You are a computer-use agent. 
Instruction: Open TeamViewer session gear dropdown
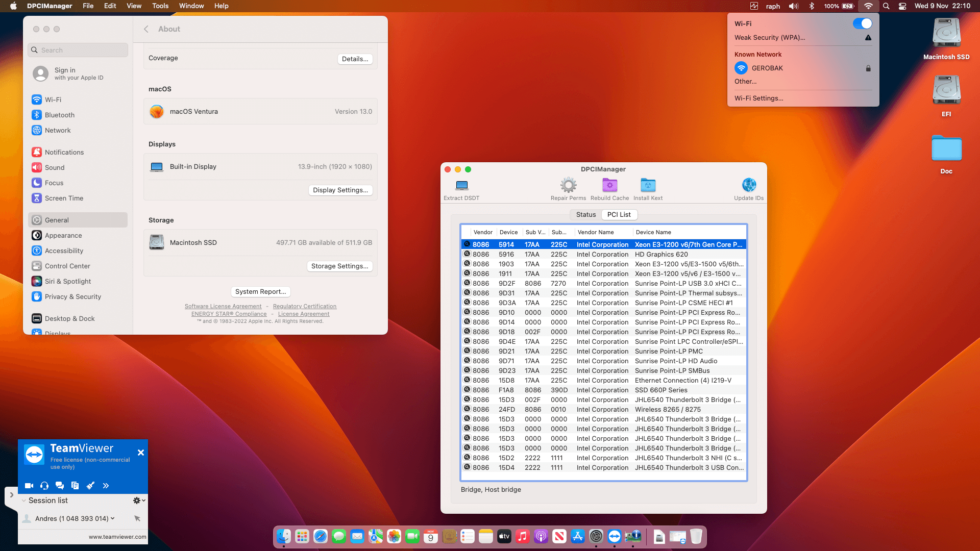click(139, 500)
